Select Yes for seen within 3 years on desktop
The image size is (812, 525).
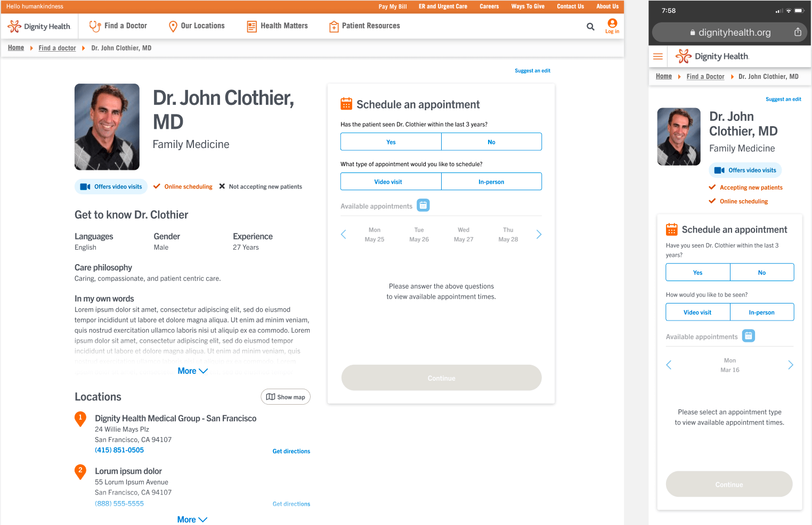391,142
